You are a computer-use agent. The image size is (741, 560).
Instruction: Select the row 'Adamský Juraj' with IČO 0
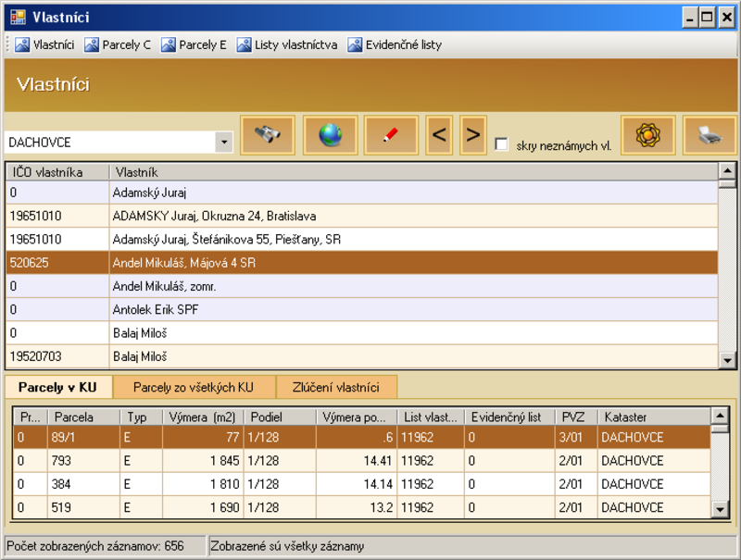coord(362,193)
